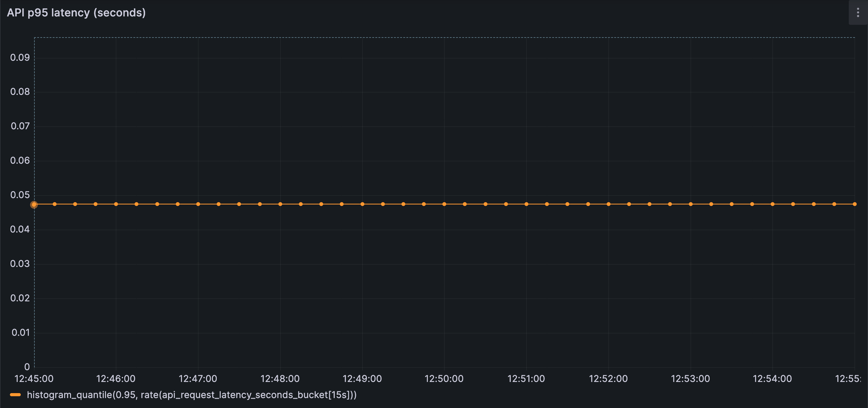868x408 pixels.
Task: Select the highlighted first data point at 12:45:00
Action: pyautogui.click(x=35, y=205)
